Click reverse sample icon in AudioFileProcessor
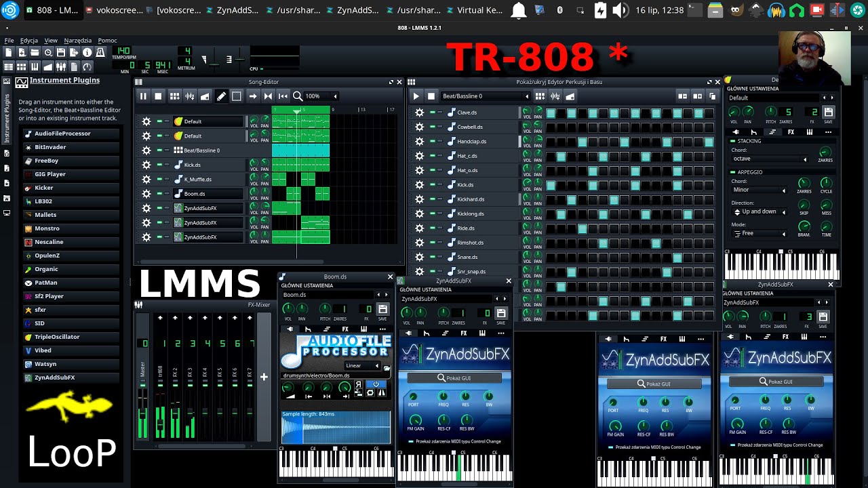 (359, 384)
